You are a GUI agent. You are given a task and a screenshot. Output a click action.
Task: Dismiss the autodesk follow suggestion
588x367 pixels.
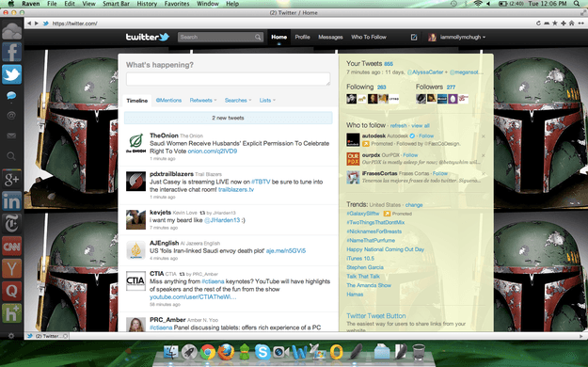(483, 136)
